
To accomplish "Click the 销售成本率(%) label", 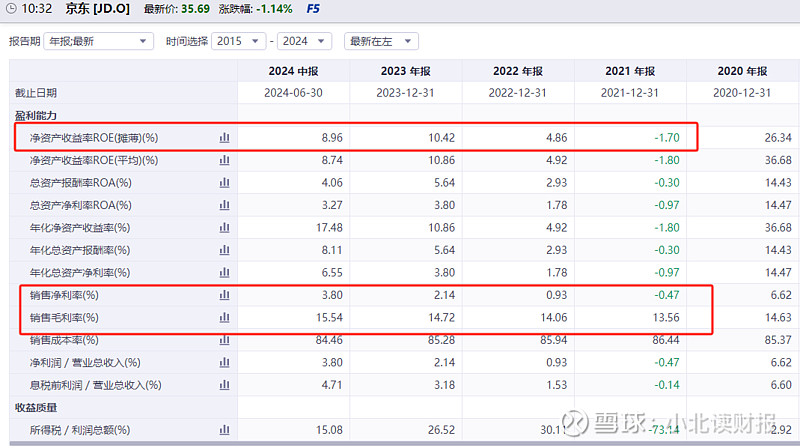I will pos(64,340).
